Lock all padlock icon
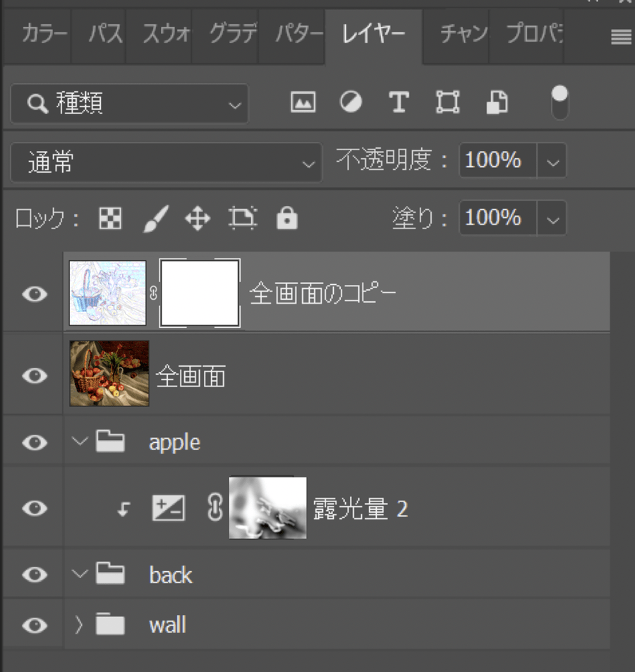Viewport: 635px width, 672px height. click(287, 218)
